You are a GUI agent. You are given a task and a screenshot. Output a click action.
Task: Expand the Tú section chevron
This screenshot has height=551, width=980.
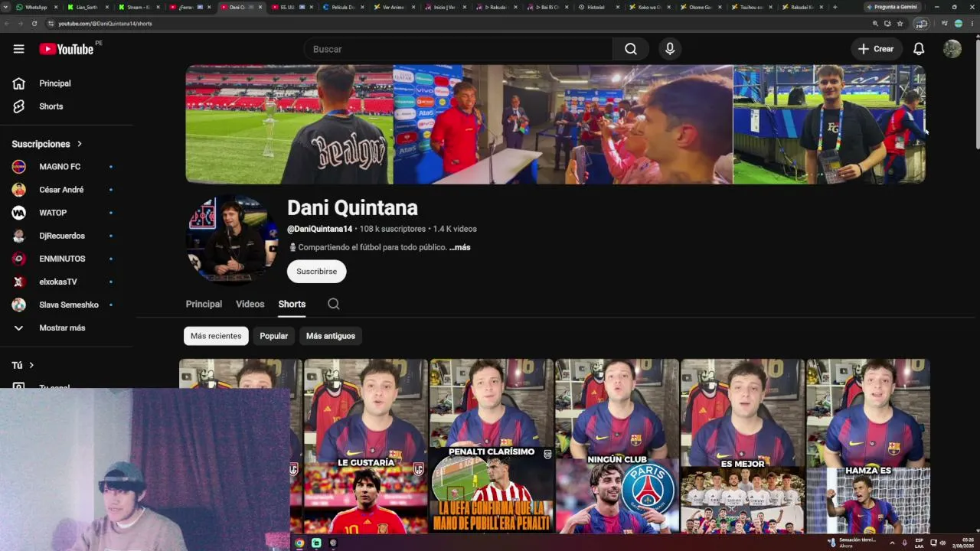31,366
